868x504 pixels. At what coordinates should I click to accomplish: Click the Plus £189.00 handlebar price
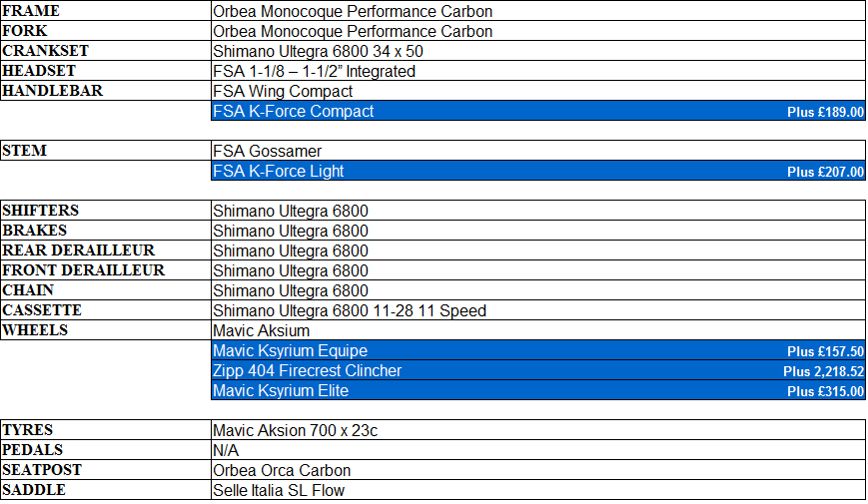point(825,113)
